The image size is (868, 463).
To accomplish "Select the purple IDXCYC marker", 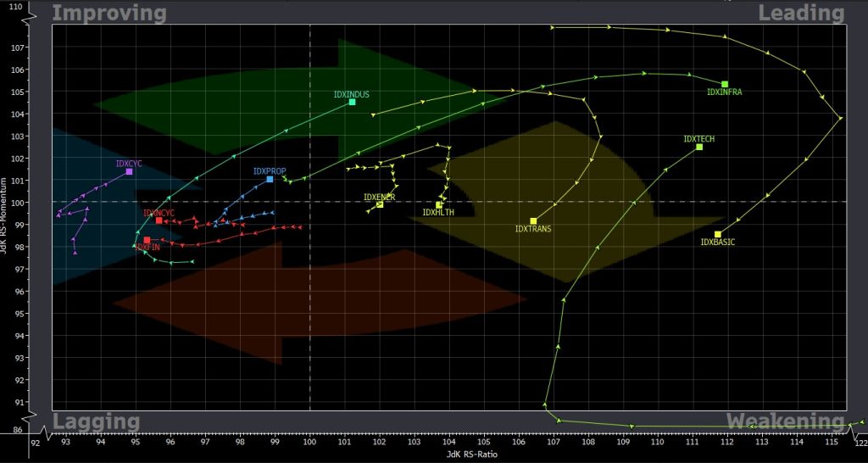I will pyautogui.click(x=129, y=171).
